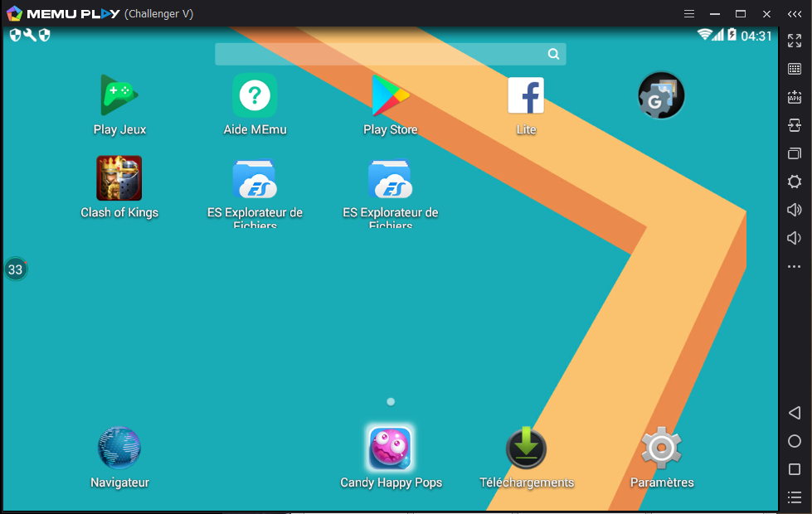Screen dimensions: 812x514
Task: Click the rotate screen icon in sidebar
Action: point(795,124)
